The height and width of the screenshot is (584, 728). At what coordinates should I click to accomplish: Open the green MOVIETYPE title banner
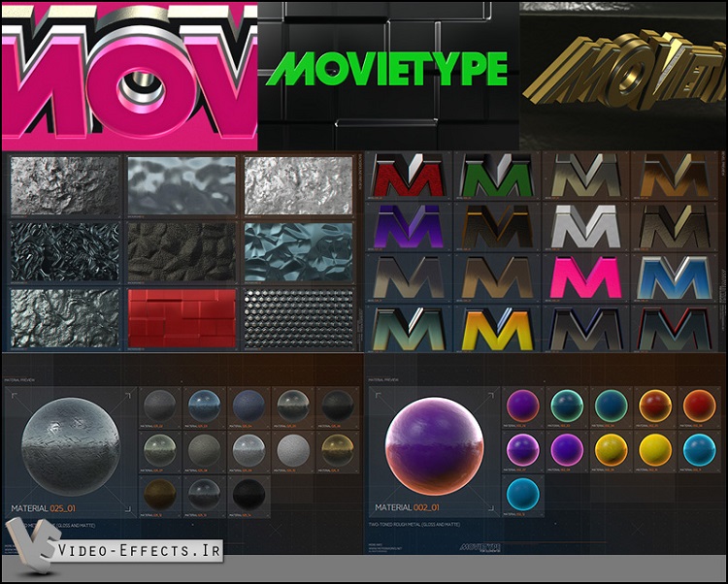388,69
